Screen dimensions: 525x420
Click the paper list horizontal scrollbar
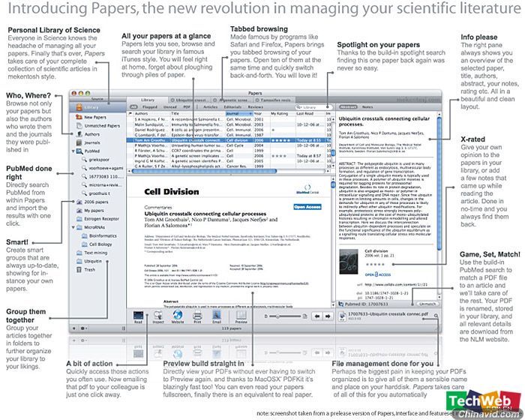204,171
